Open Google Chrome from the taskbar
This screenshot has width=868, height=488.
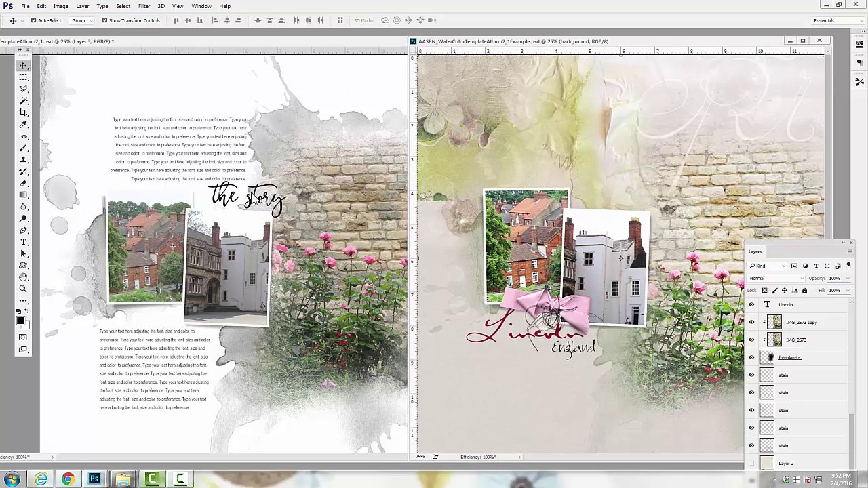68,479
